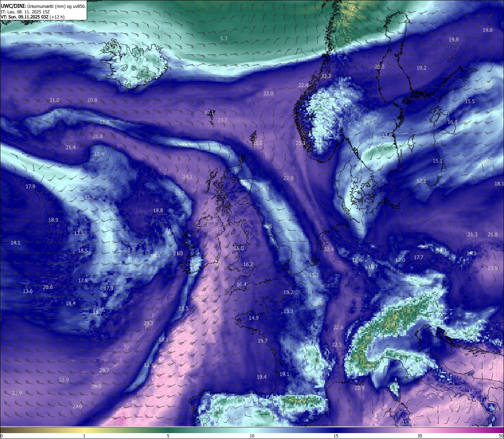Click the 14.9 value label
This screenshot has height=439, width=504.
tap(254, 318)
